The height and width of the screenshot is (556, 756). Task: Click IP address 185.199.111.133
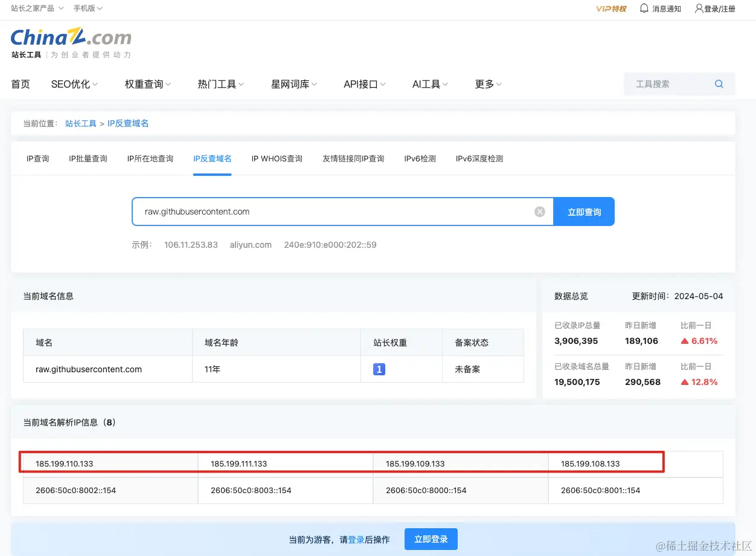(239, 464)
